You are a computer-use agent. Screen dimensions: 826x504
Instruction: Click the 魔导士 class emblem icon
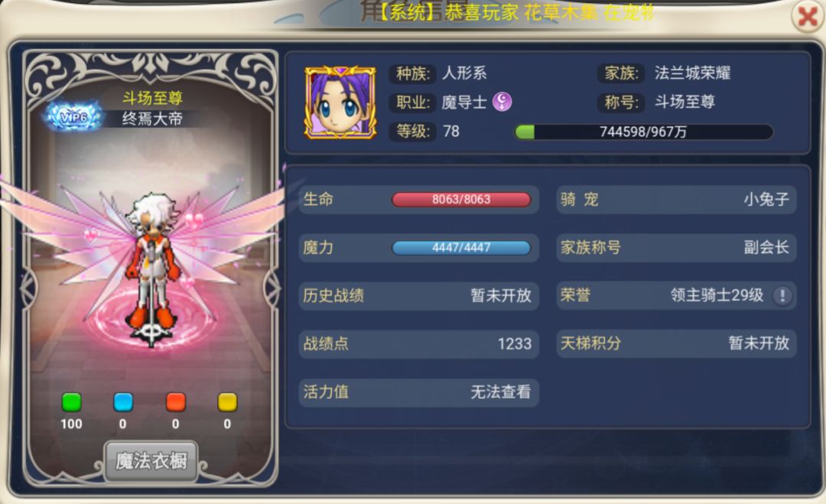[502, 101]
